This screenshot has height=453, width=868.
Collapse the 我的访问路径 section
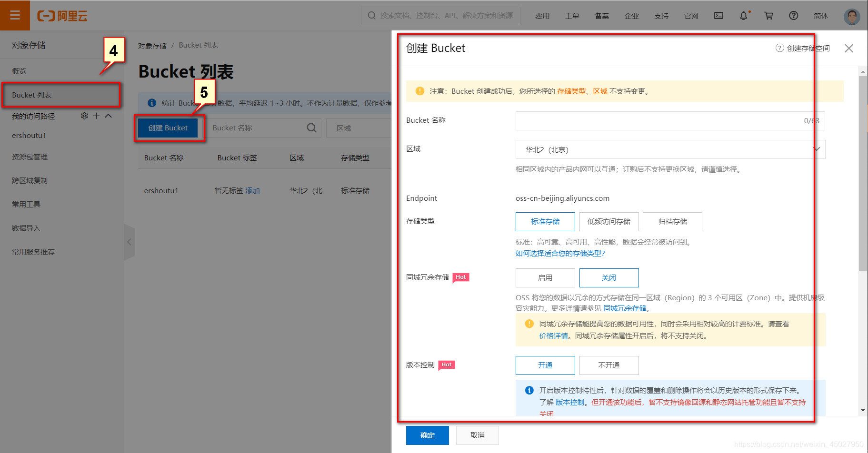pyautogui.click(x=109, y=116)
